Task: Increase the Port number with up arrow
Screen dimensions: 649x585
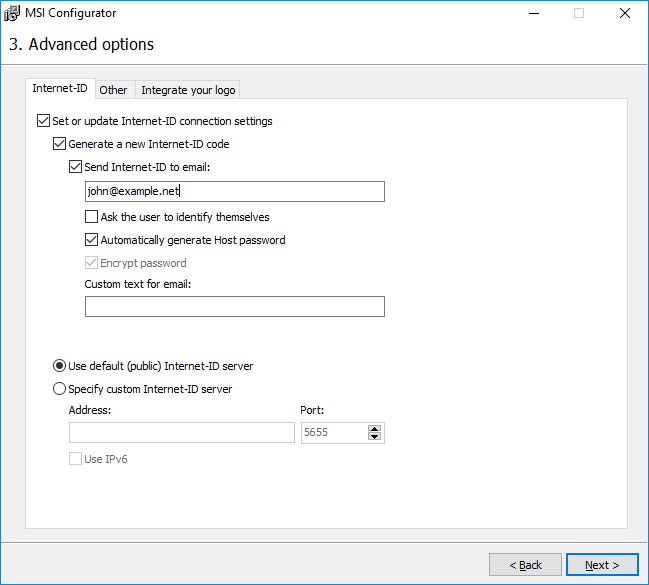Action: pos(375,429)
